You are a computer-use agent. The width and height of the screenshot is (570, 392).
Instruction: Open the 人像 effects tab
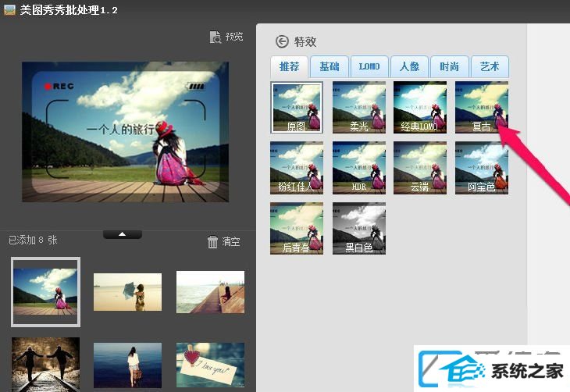410,67
